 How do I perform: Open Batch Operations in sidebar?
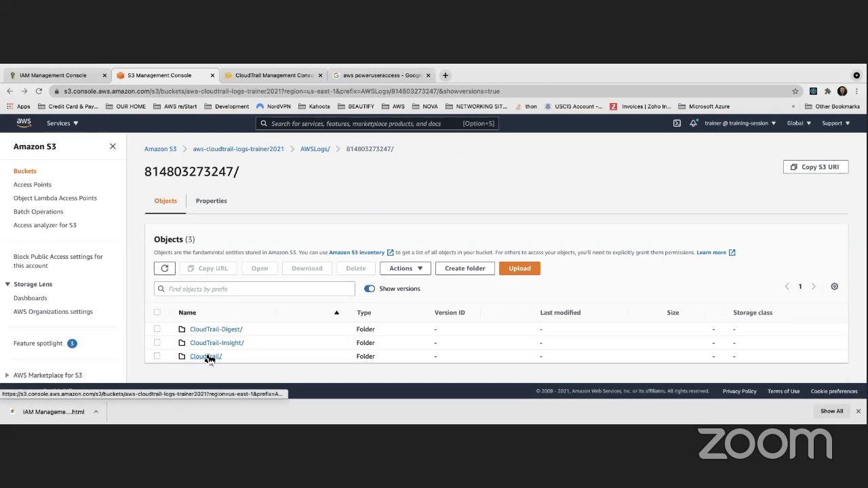(x=38, y=211)
